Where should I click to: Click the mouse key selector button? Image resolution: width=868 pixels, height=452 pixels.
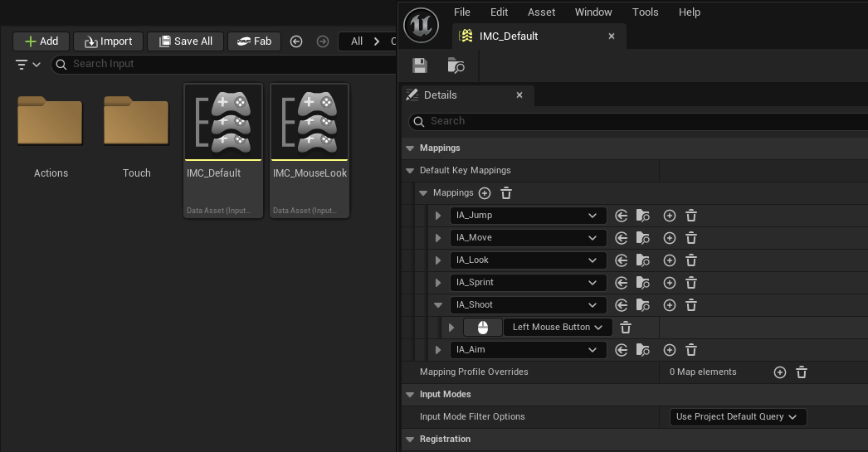(482, 328)
